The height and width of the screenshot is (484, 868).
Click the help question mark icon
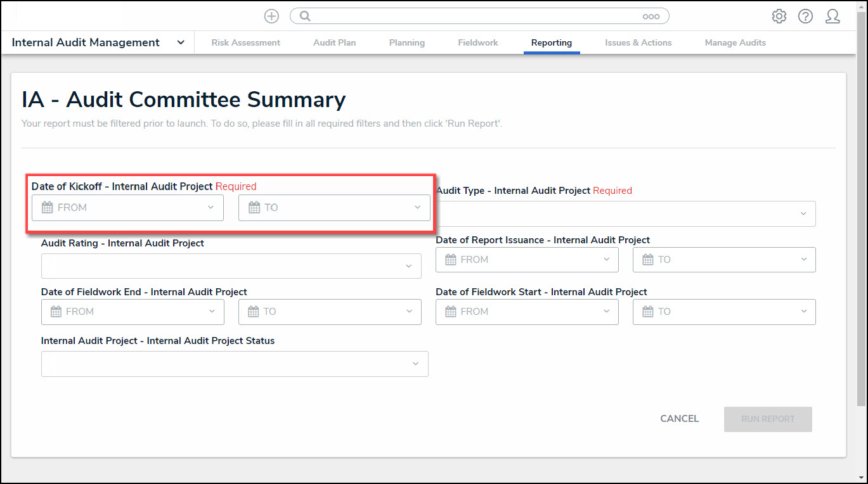(x=805, y=16)
